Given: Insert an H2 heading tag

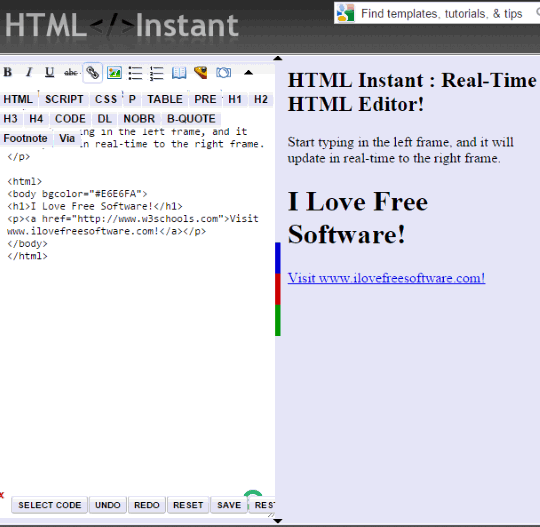Looking at the screenshot, I should point(261,99).
